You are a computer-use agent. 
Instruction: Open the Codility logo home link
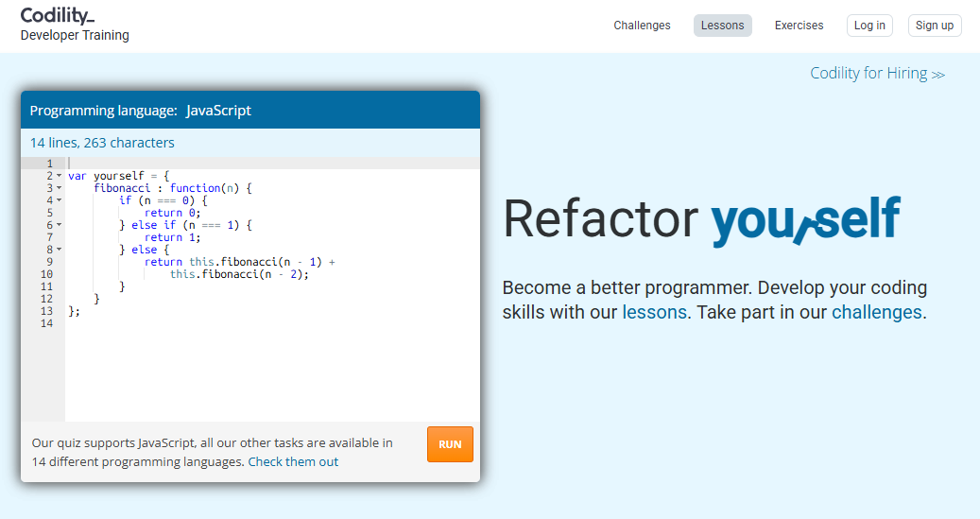[x=58, y=15]
